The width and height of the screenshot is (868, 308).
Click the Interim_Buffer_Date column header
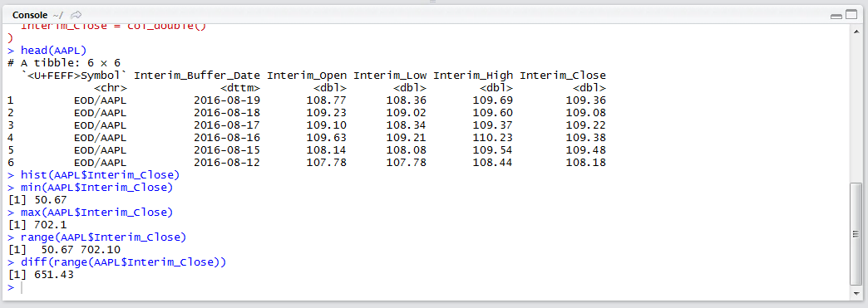197,76
